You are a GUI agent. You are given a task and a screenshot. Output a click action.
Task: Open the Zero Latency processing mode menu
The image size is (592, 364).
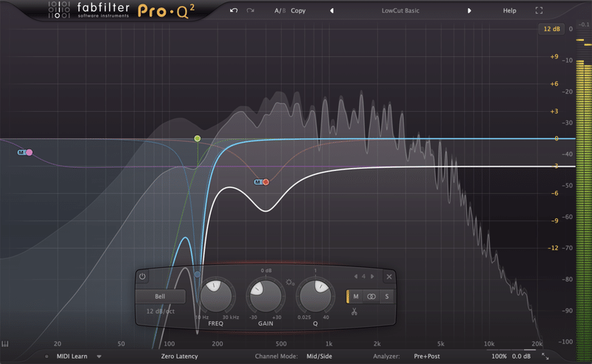pyautogui.click(x=179, y=356)
